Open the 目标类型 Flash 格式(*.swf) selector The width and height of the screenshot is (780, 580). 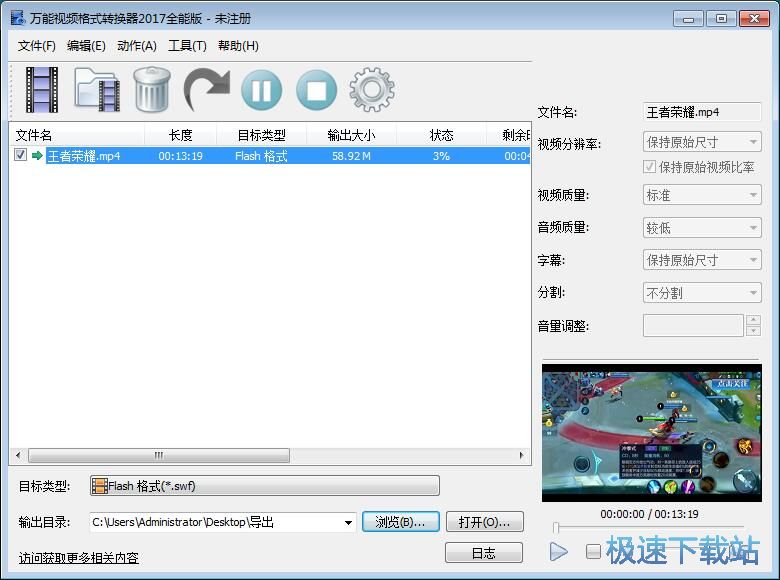[265, 485]
